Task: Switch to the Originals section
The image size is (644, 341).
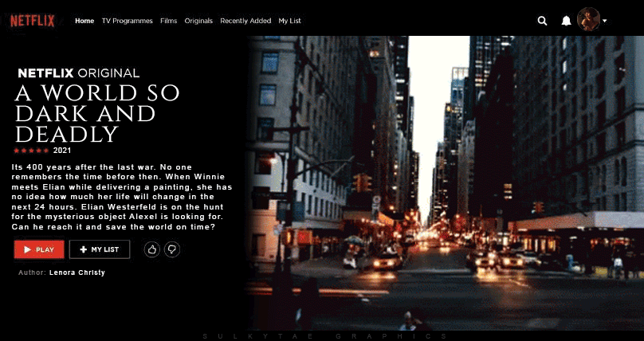Action: [198, 21]
